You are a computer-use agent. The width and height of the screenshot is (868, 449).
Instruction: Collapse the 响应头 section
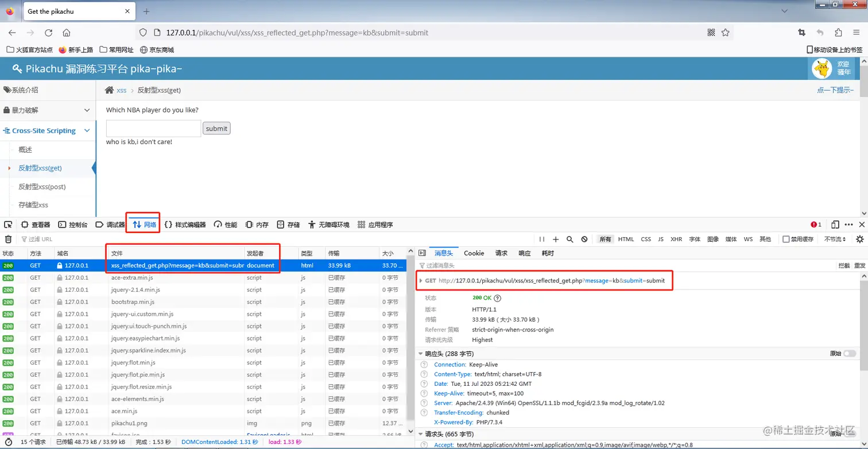pyautogui.click(x=421, y=354)
